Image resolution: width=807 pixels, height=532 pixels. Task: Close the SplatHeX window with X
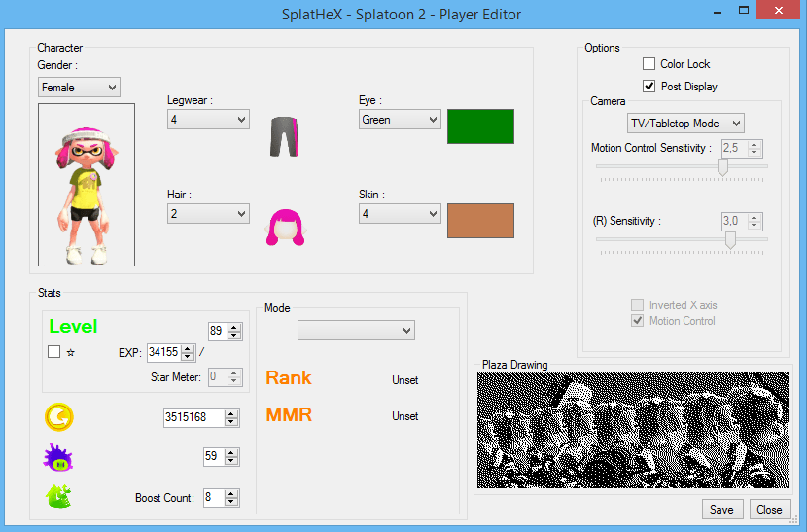point(779,11)
